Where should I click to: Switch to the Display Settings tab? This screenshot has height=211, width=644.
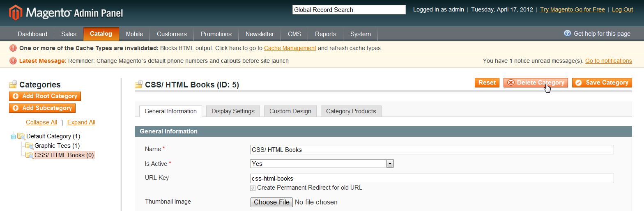[233, 111]
